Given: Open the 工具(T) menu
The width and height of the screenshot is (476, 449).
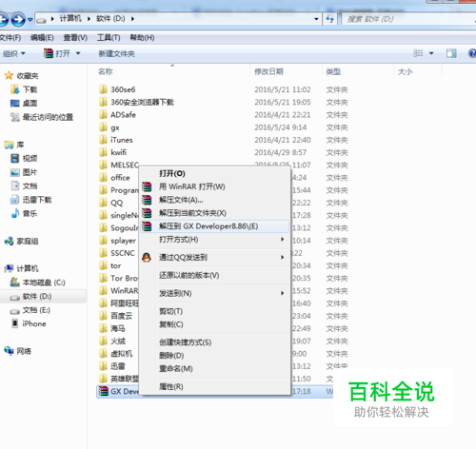Looking at the screenshot, I should pyautogui.click(x=109, y=38).
